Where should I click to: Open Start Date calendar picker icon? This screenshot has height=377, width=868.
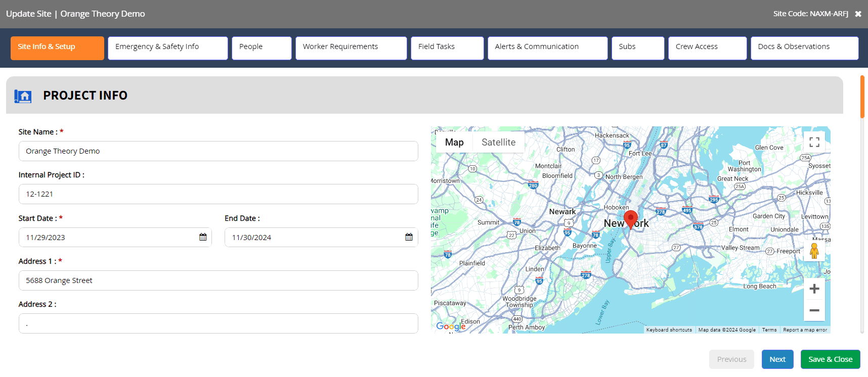pos(203,237)
